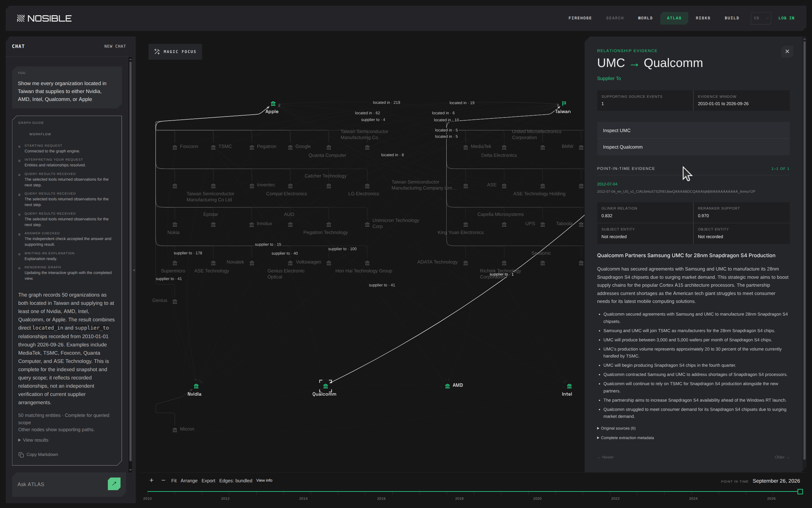The image size is (812, 508).
Task: Select the Taiwan flag node icon
Action: pos(564,104)
